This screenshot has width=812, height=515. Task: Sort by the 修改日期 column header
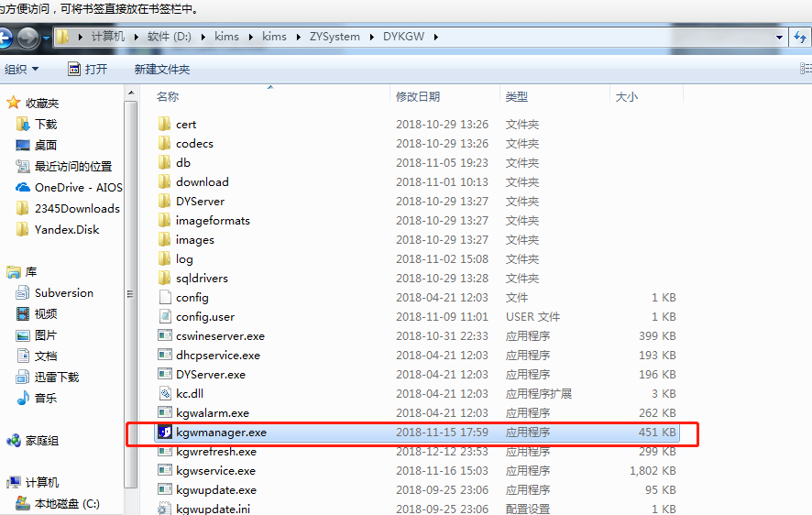[417, 97]
